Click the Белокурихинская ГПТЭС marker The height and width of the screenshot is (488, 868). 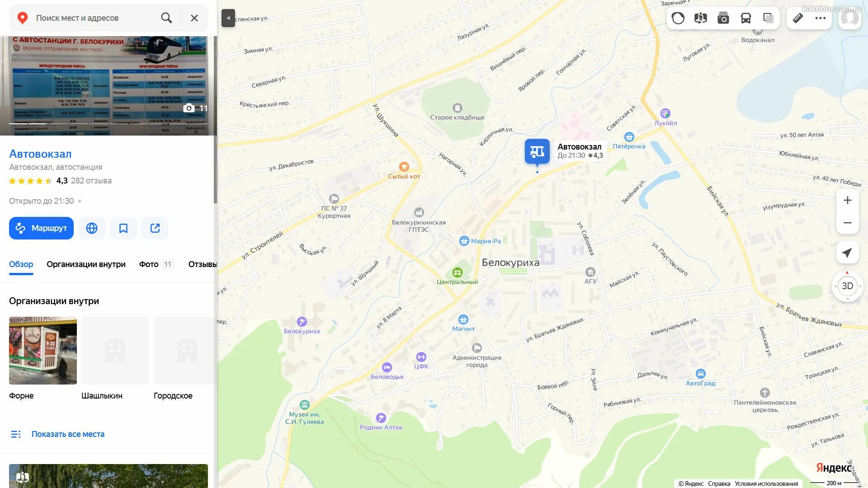coord(419,212)
